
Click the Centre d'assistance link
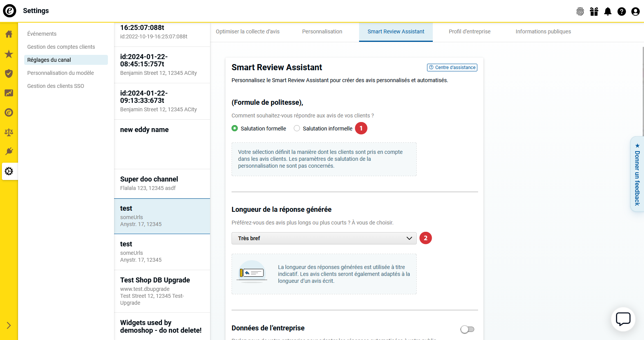tap(452, 68)
